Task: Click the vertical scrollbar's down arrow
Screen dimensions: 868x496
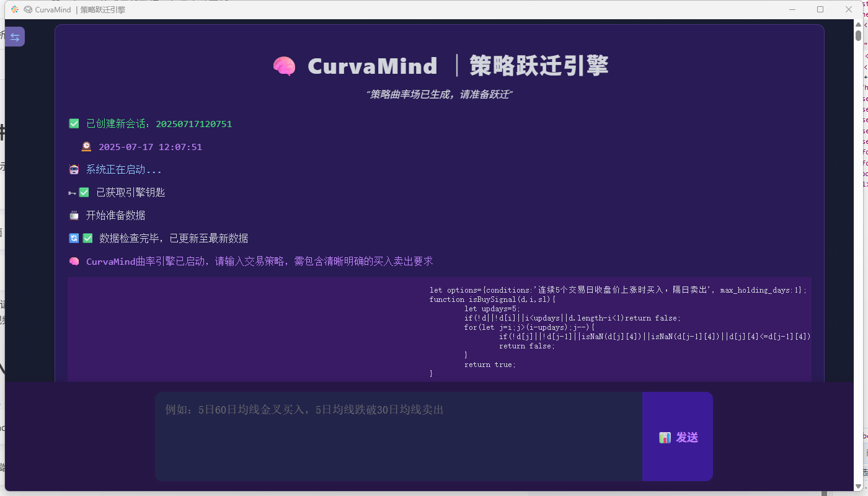Action: pos(858,486)
